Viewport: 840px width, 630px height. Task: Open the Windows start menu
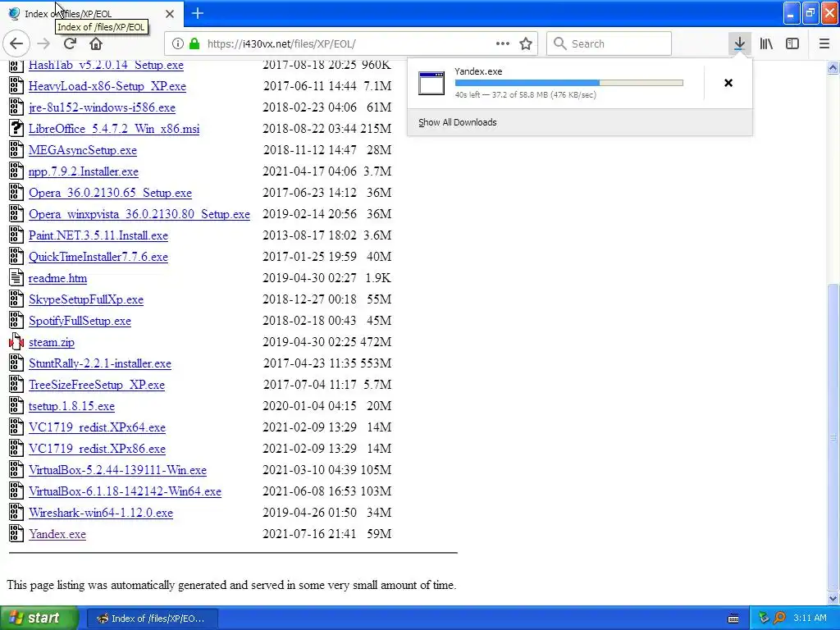[39, 619]
